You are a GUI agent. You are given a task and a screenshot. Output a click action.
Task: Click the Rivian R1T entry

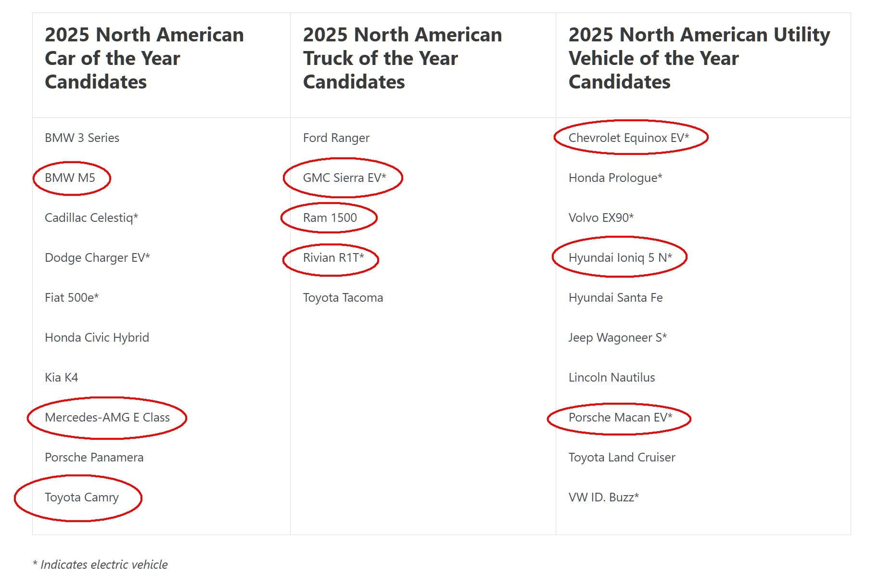tap(333, 258)
